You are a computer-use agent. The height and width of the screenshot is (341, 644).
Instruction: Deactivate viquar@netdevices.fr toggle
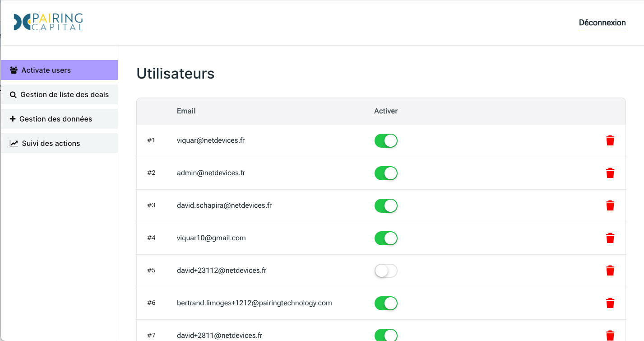click(386, 140)
